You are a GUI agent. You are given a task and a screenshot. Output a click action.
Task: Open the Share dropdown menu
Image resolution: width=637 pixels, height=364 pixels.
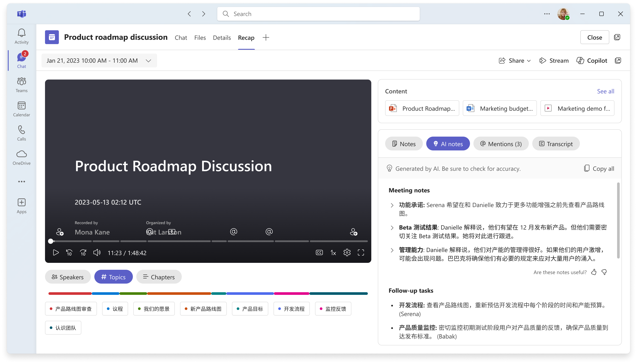tap(515, 61)
